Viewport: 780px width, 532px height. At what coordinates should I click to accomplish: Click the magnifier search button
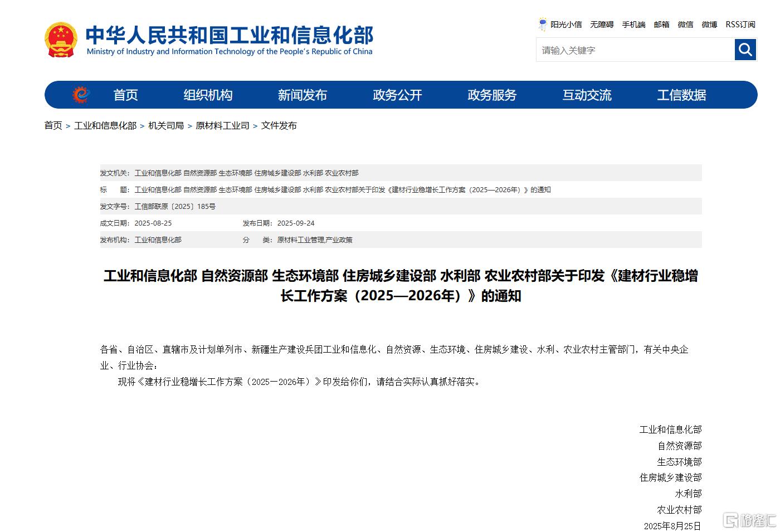(745, 50)
